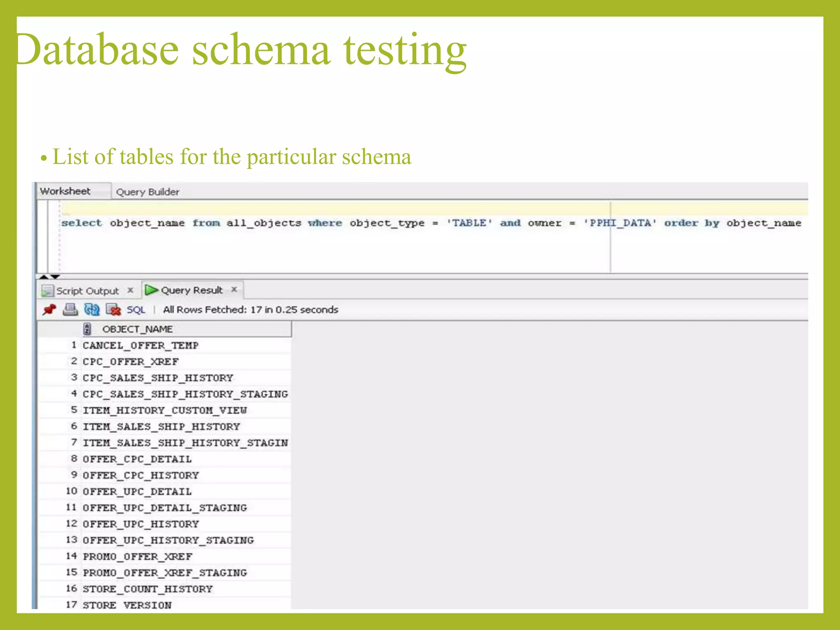Open the Query Result tab

point(192,290)
